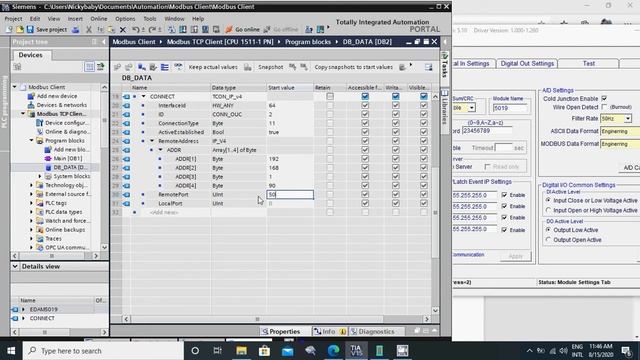Image resolution: width=640 pixels, height=360 pixels.
Task: Click Keep actual values button
Action: click(213, 67)
